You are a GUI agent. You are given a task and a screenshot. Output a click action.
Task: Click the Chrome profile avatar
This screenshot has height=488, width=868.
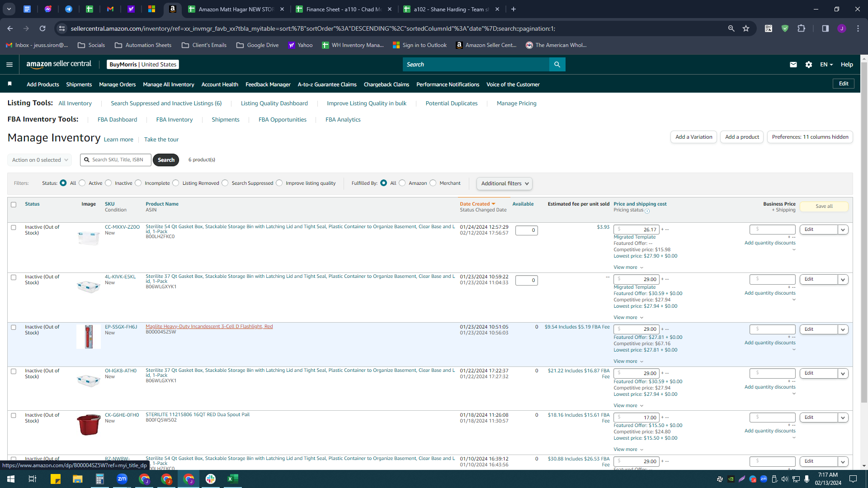[842, 28]
